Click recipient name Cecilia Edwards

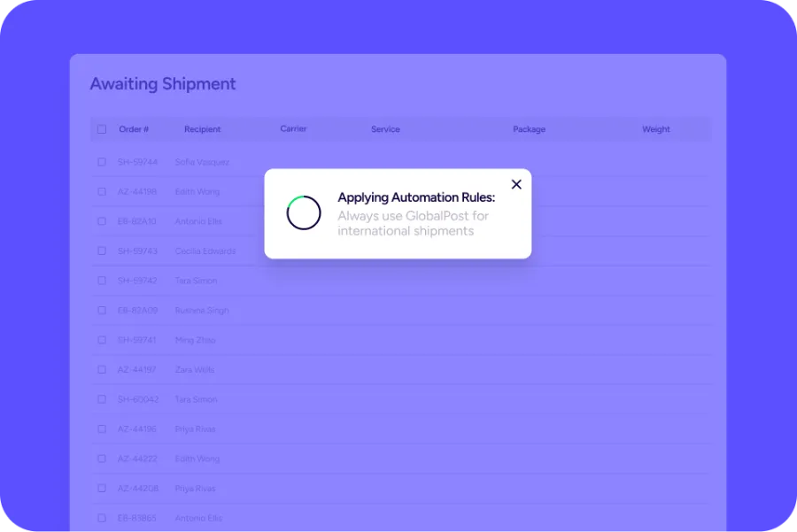[x=205, y=251]
